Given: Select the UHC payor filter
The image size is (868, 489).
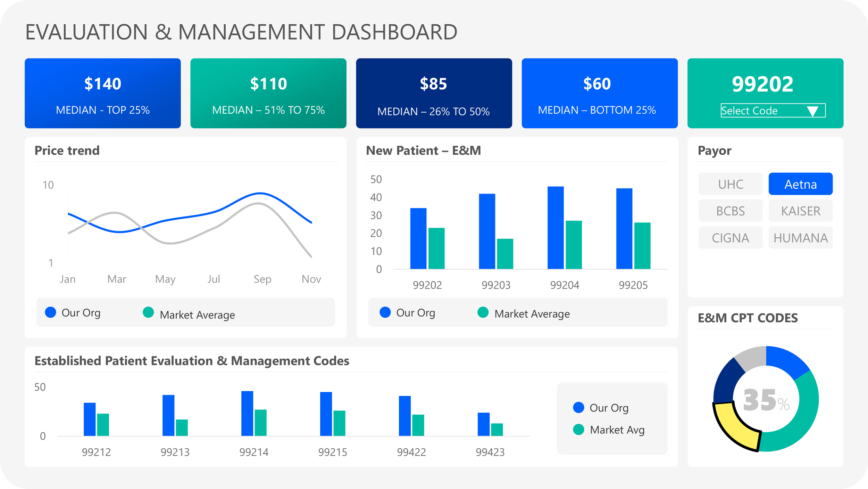Looking at the screenshot, I should pyautogui.click(x=731, y=184).
